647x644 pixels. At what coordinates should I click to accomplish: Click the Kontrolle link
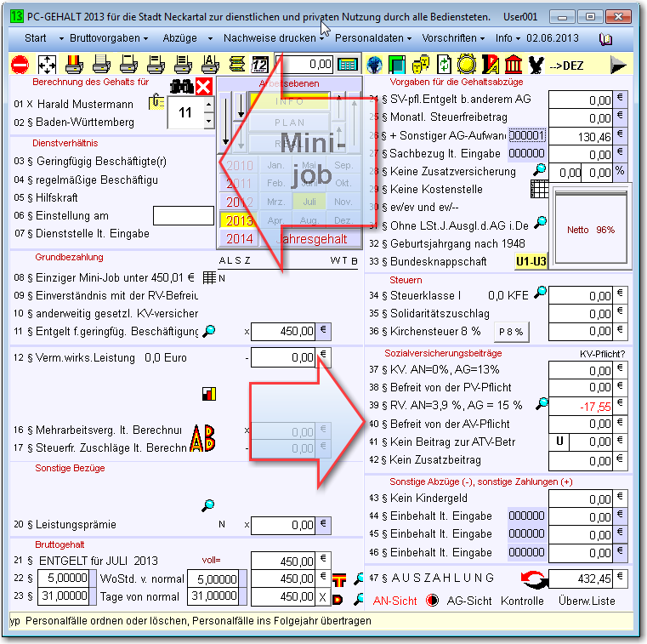click(522, 601)
